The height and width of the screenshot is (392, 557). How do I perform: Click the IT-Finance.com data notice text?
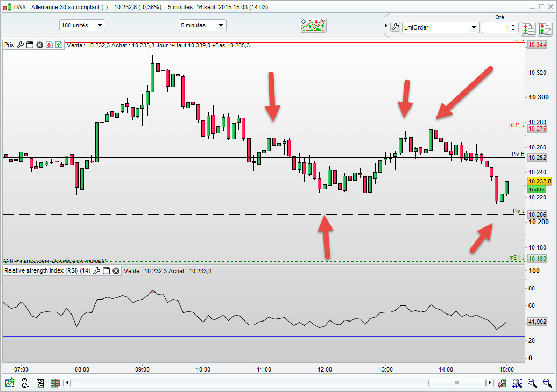55,261
